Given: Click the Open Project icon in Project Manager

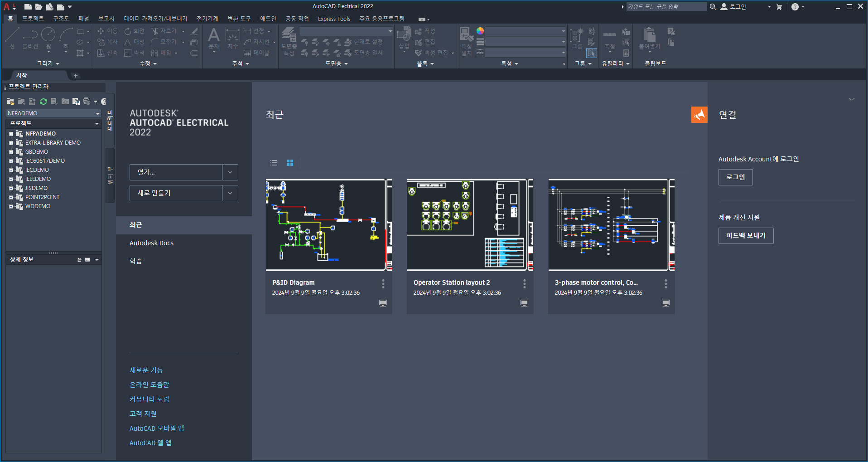Looking at the screenshot, I should click(x=10, y=102).
